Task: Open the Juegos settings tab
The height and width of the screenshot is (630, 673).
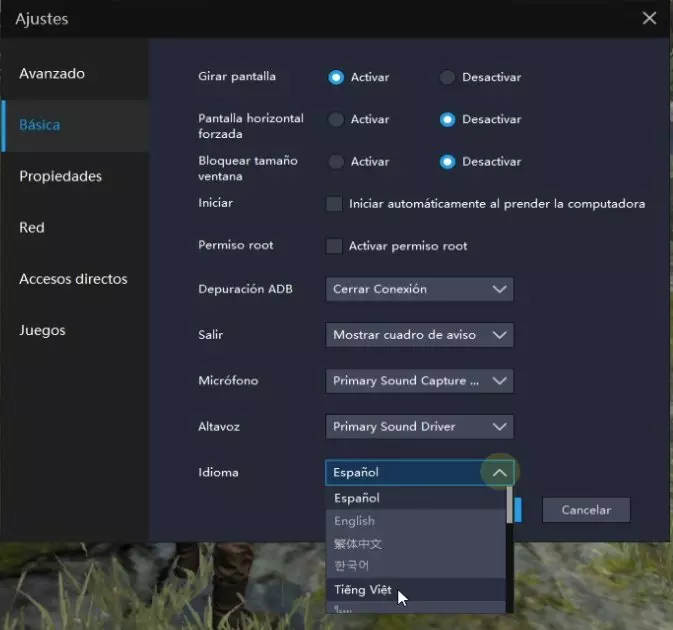Action: 42,330
